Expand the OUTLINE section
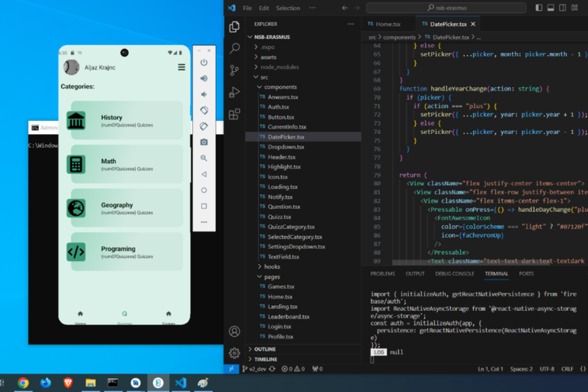This screenshot has width=588, height=392. click(265, 349)
